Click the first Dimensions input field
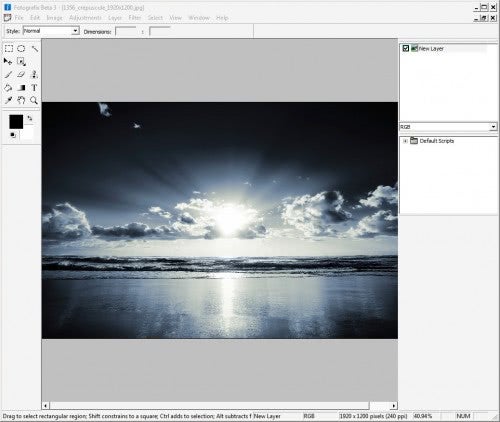 click(125, 32)
